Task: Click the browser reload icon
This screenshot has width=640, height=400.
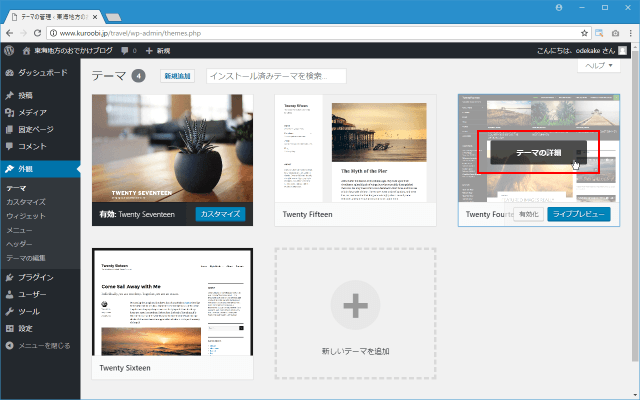Action: coord(48,32)
